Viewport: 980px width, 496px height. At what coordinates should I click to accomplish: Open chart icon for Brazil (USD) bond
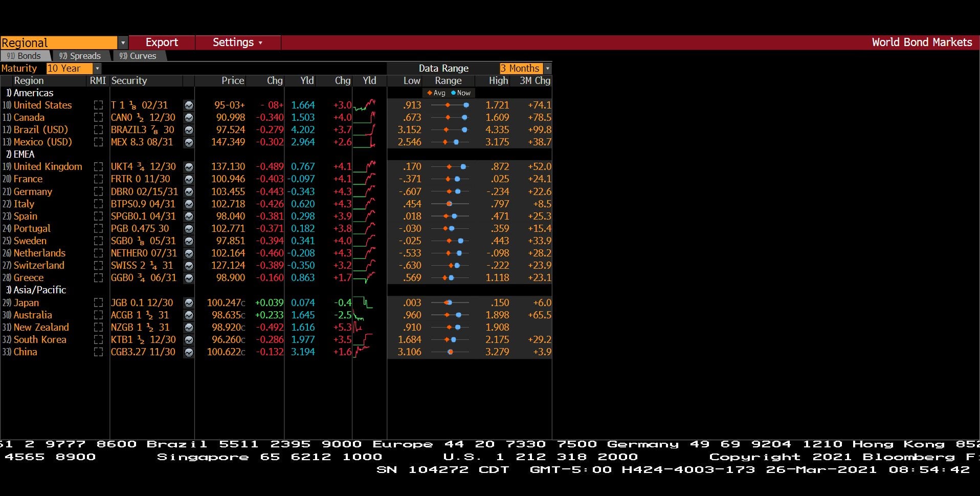coord(189,130)
